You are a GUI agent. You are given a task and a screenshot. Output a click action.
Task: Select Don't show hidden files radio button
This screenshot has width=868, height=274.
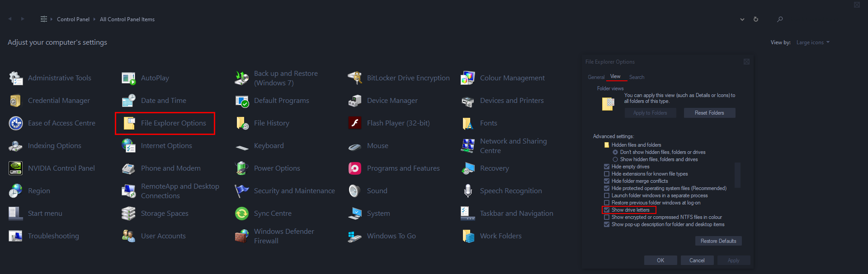click(615, 152)
